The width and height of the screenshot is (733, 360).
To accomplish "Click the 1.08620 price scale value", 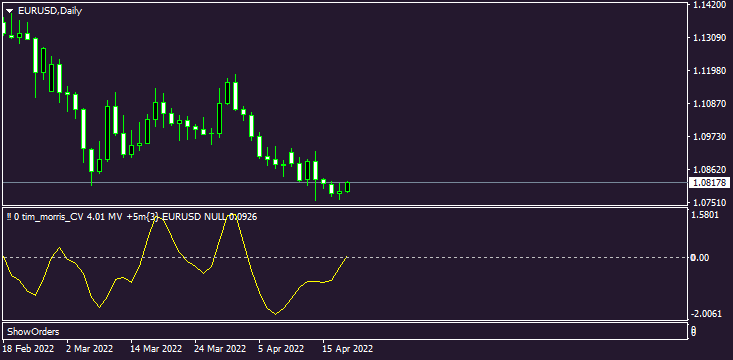I will pyautogui.click(x=710, y=170).
